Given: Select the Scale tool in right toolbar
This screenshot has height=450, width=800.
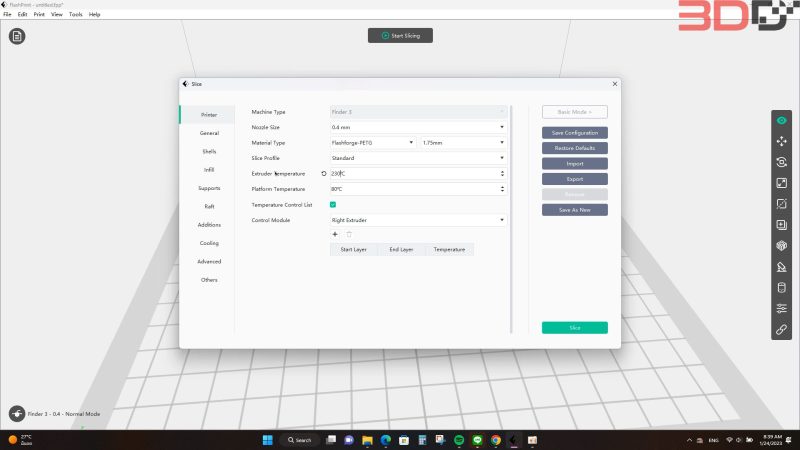Looking at the screenshot, I should pyautogui.click(x=781, y=183).
